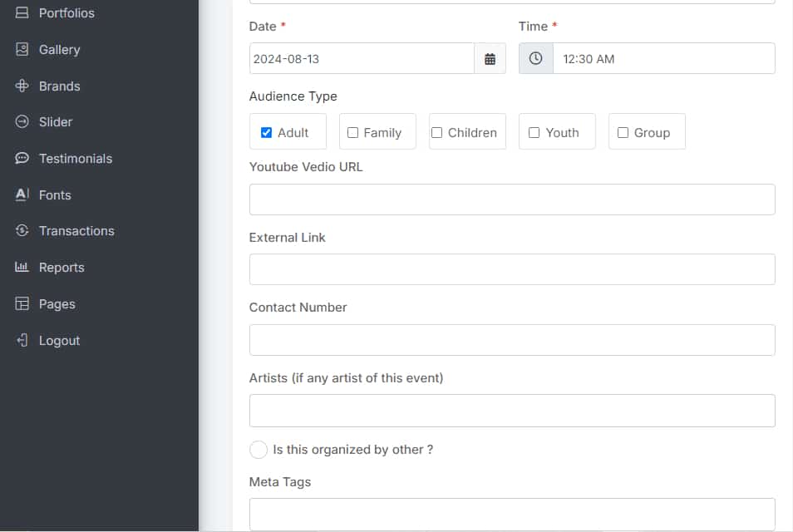Open the Slider section from the sidebar
Image resolution: width=793 pixels, height=532 pixels.
pos(56,122)
